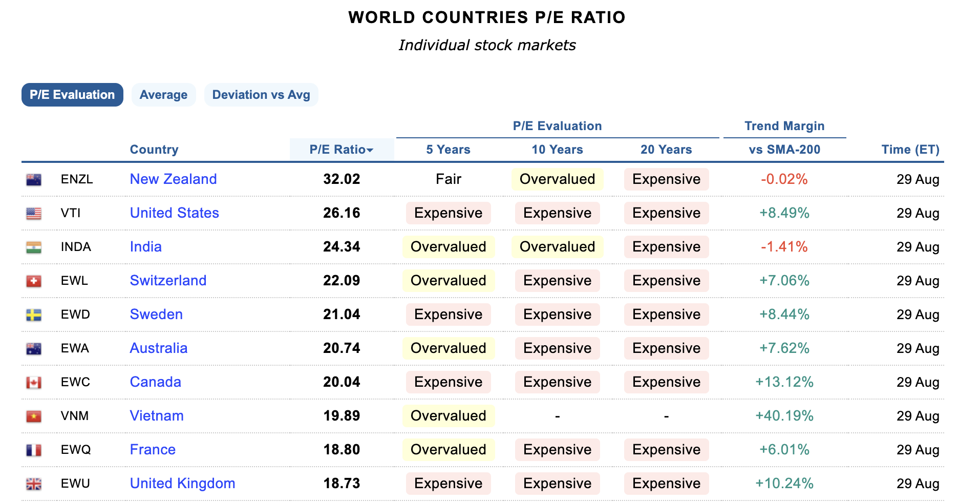
Task: Click the Switzerland flag icon
Action: click(x=34, y=281)
